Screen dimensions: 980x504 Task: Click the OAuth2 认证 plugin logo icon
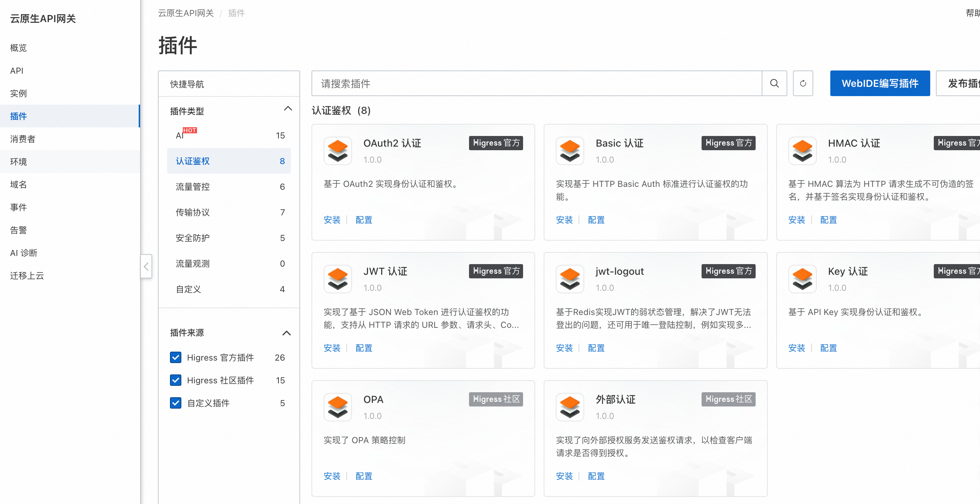tap(337, 151)
